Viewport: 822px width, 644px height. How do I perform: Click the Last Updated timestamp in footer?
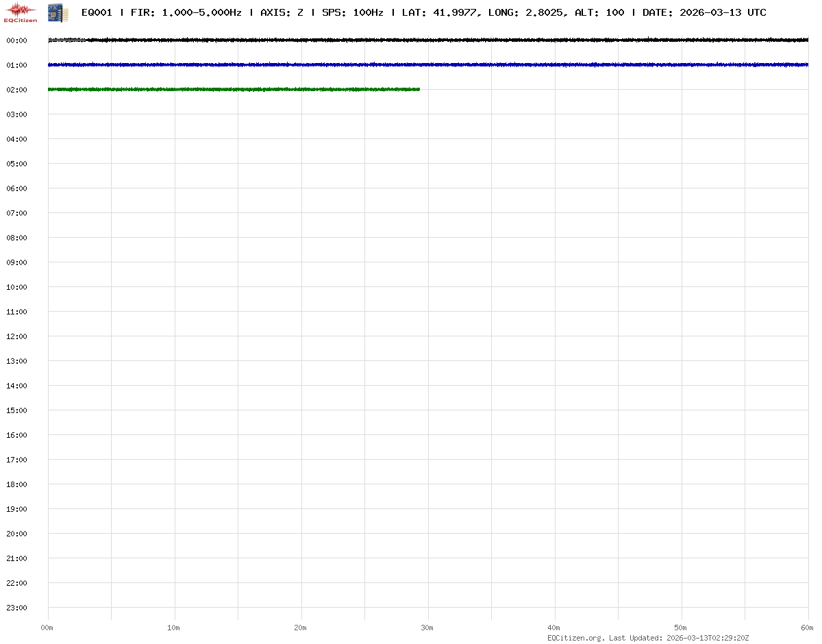(x=678, y=638)
